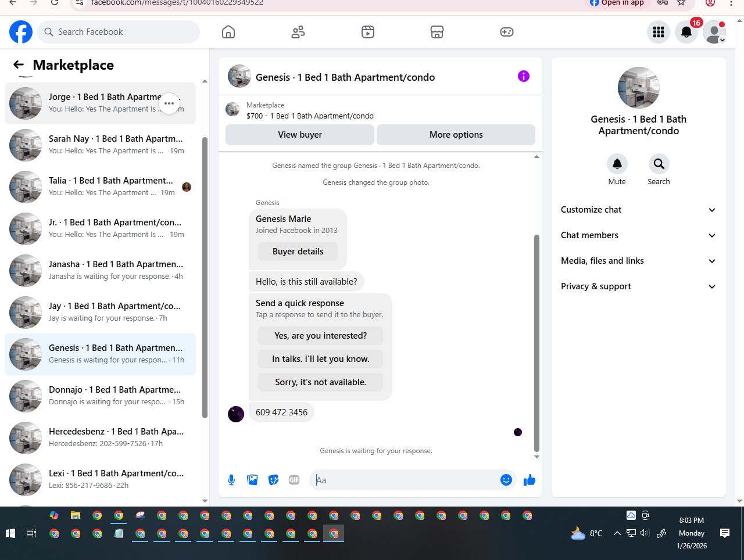Expand the Privacy & support section
This screenshot has width=744, height=560.
pyautogui.click(x=638, y=286)
